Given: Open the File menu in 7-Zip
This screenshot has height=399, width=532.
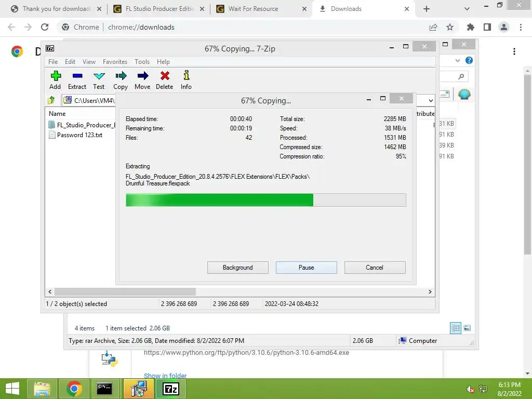Looking at the screenshot, I should tap(53, 62).
